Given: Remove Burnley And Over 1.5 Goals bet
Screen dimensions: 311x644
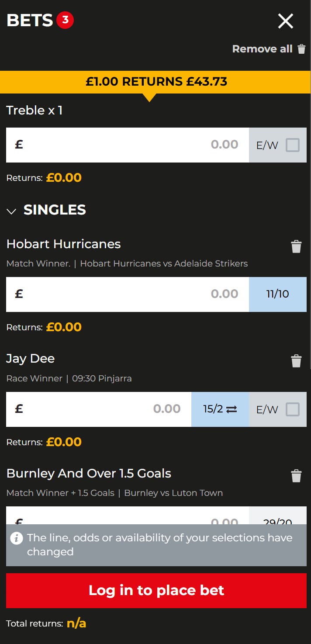Looking at the screenshot, I should click(296, 476).
